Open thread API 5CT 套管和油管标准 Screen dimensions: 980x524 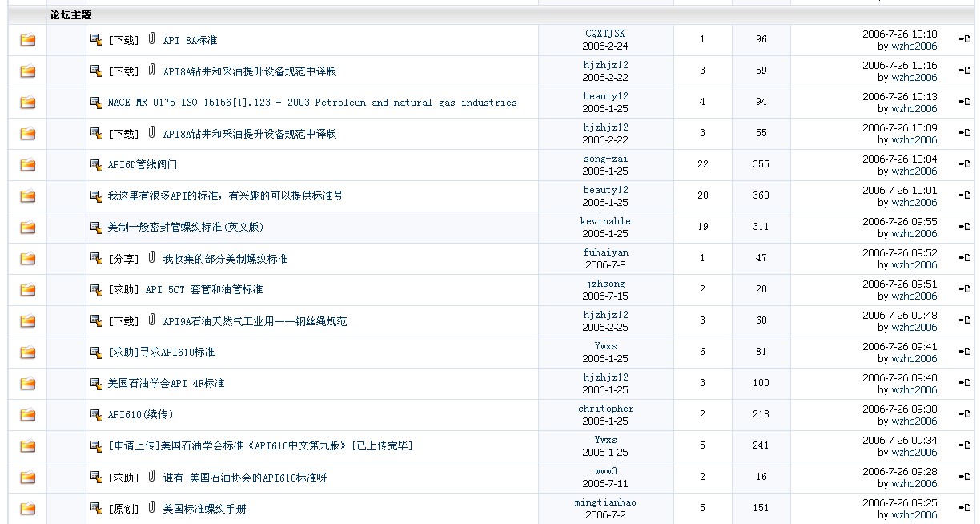(x=204, y=290)
